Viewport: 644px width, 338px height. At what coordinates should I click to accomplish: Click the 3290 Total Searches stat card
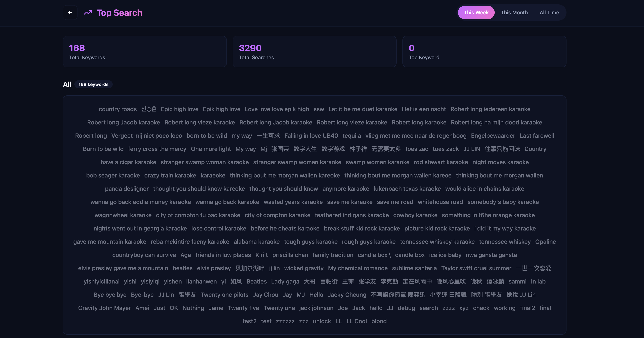coord(314,51)
